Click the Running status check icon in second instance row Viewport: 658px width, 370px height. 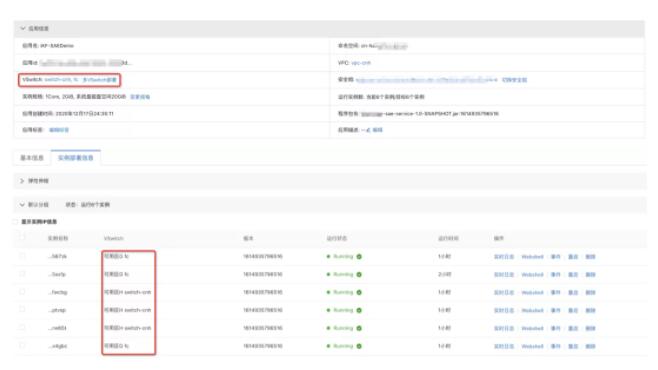tap(359, 274)
